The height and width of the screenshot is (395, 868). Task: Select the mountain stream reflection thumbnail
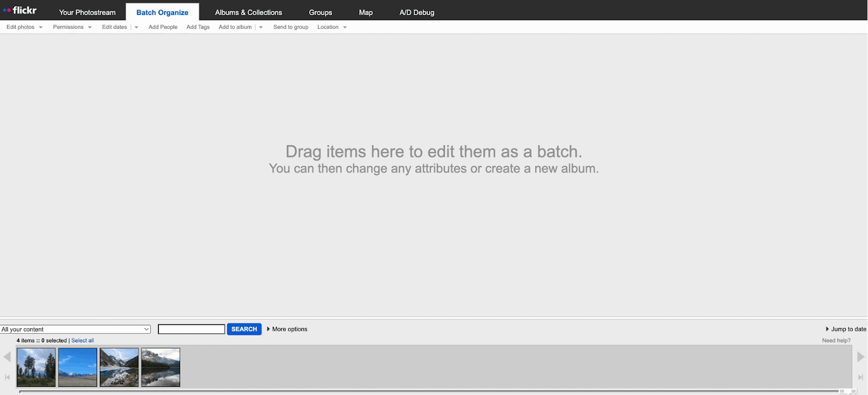click(x=119, y=367)
